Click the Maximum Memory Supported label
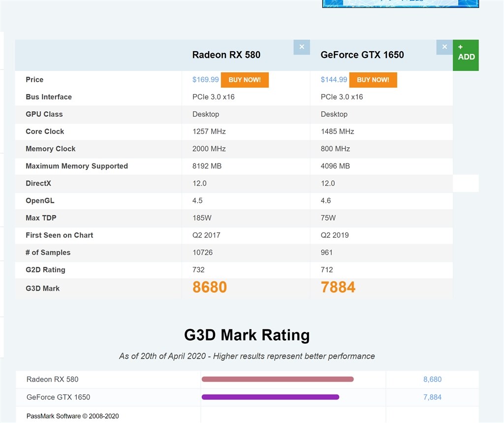Viewport: 504px width, 423px height. click(x=77, y=166)
